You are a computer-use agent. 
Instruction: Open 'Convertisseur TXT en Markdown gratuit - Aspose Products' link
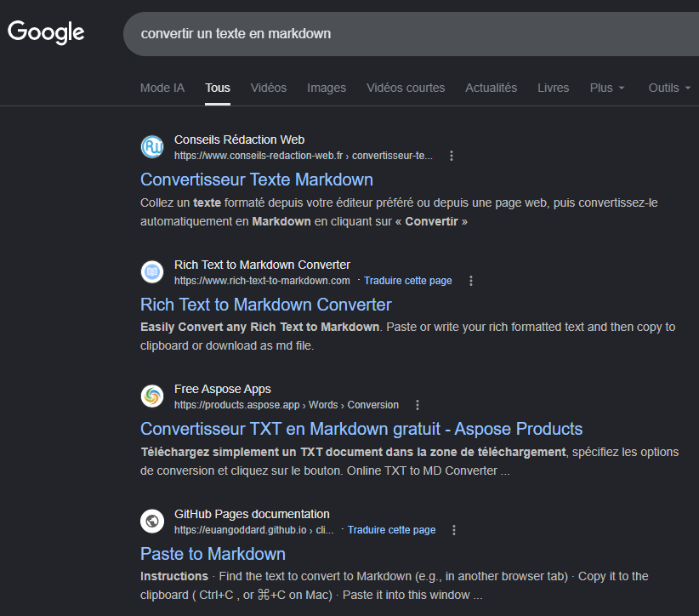(x=361, y=429)
